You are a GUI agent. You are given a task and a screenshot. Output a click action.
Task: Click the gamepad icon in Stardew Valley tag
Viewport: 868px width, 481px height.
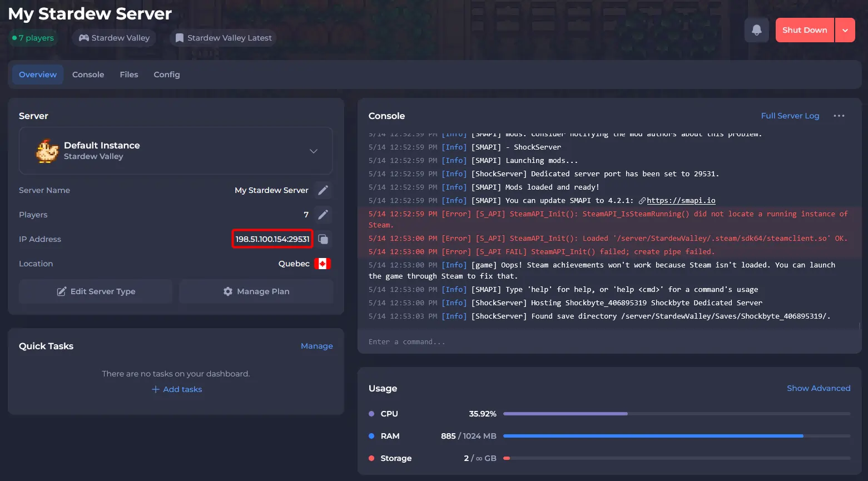84,38
